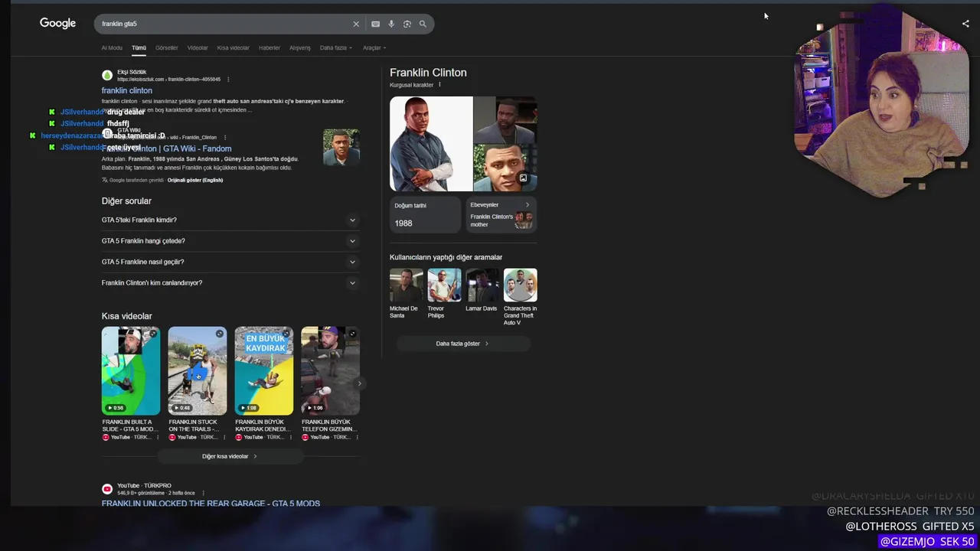The height and width of the screenshot is (551, 980).
Task: Open large Franklin Clinton portrait image
Action: [431, 144]
